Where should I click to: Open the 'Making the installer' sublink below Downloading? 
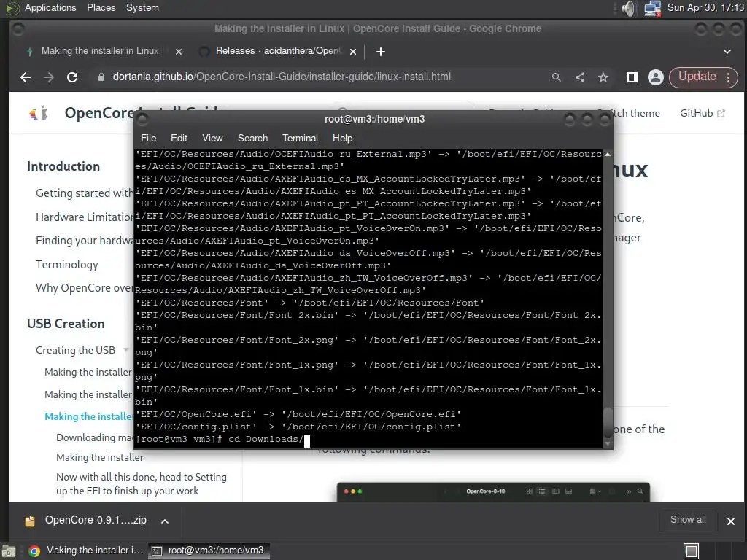point(99,457)
